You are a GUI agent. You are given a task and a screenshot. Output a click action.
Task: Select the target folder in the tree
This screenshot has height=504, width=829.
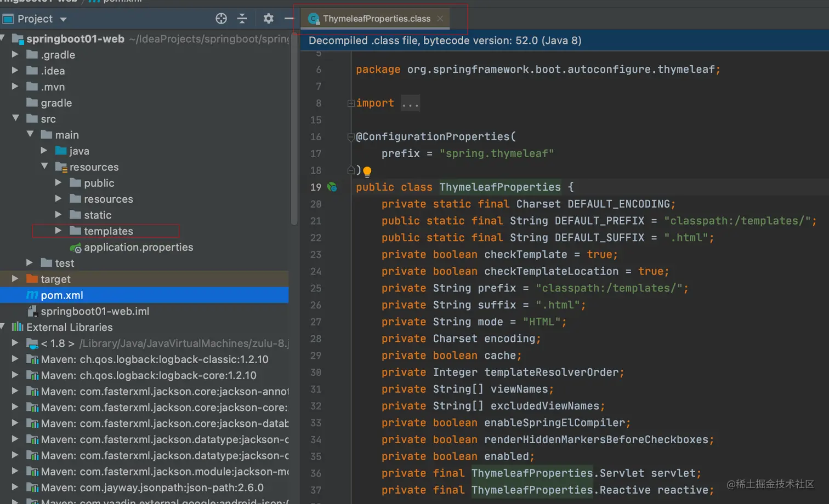[55, 279]
